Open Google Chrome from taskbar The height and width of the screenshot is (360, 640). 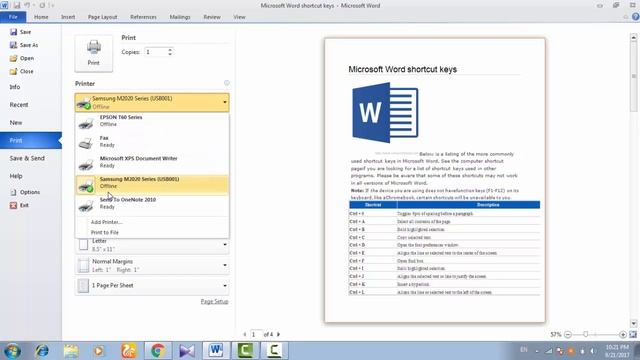tap(158, 351)
